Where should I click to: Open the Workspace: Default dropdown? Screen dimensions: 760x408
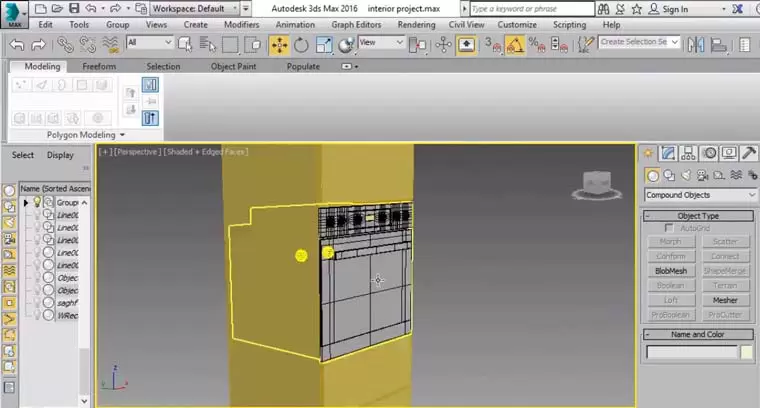point(194,8)
